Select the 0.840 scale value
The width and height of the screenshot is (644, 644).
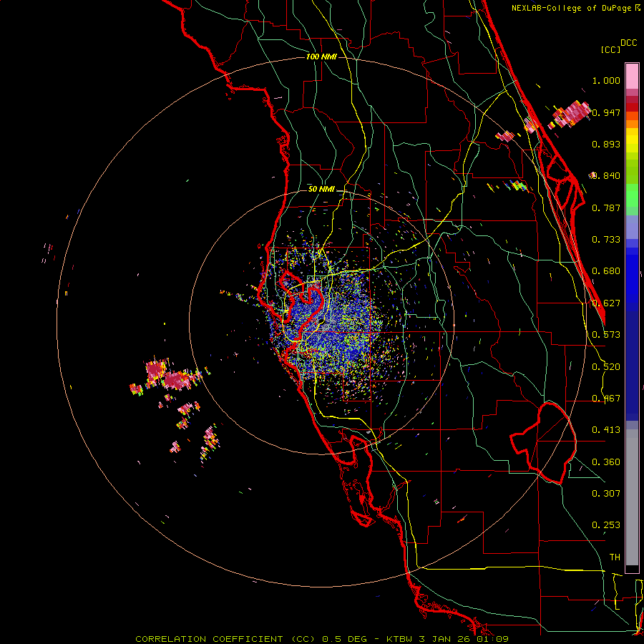tap(606, 176)
